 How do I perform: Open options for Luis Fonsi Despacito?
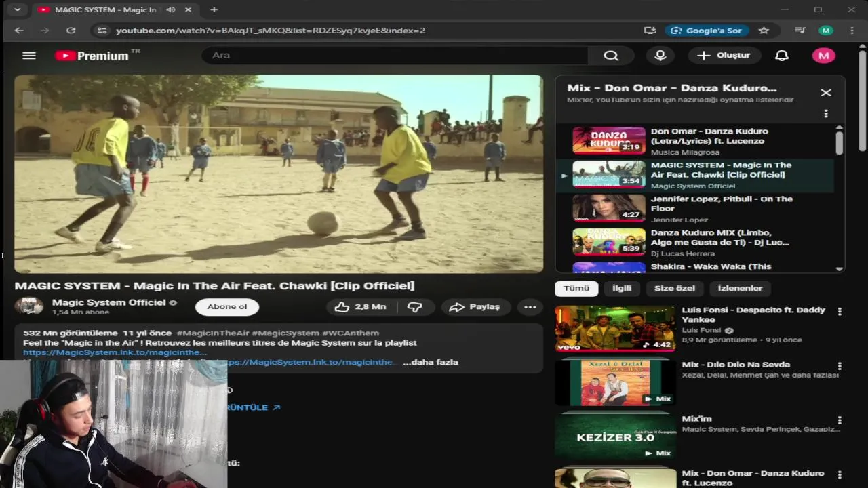(840, 312)
